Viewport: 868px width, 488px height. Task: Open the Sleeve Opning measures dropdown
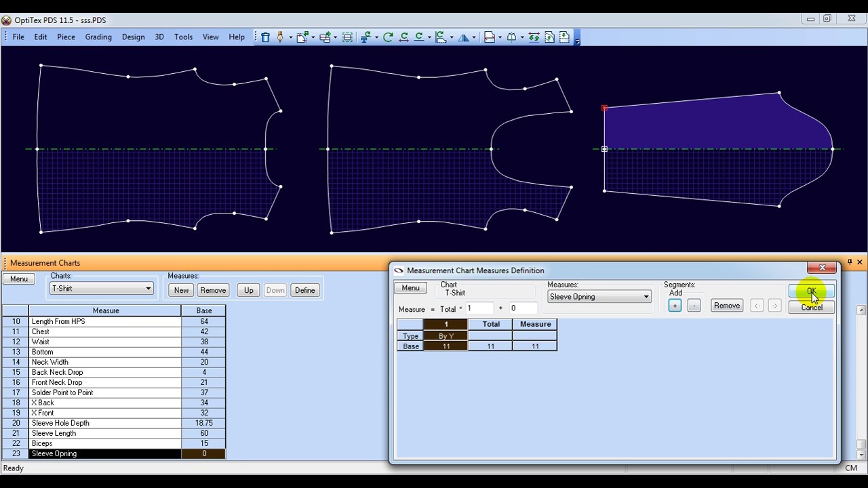pos(646,297)
